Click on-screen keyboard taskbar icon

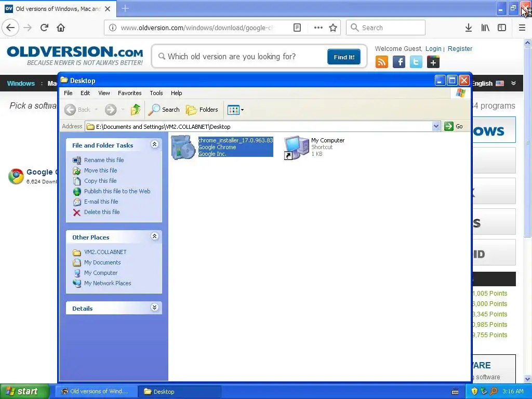(455, 392)
